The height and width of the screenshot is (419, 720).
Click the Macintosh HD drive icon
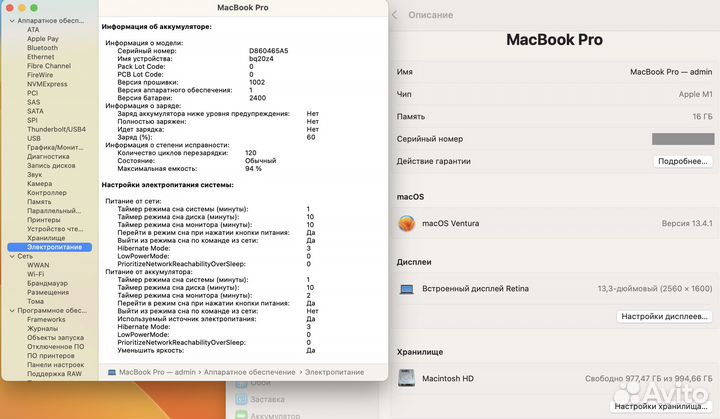406,378
